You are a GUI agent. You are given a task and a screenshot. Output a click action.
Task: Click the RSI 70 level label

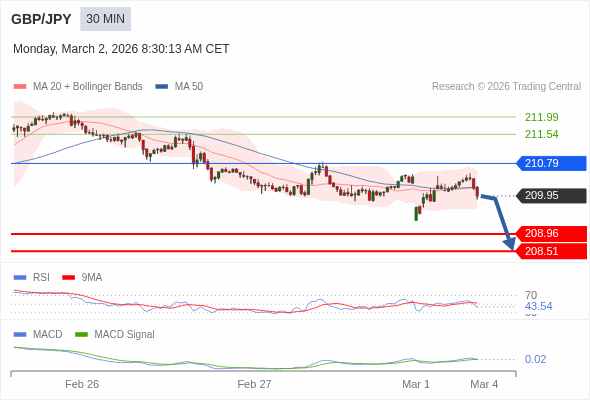[x=531, y=295]
